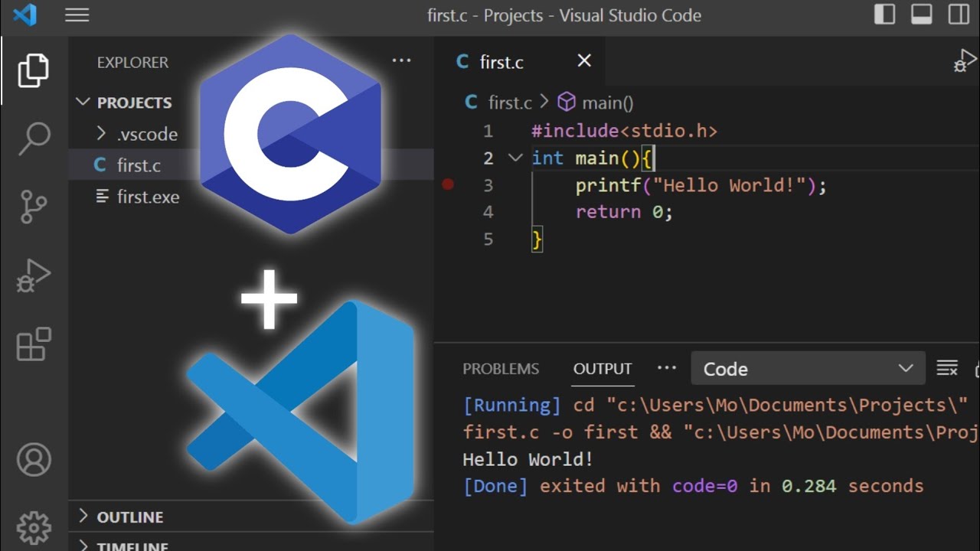
Task: Click line number 4 in the gutter
Action: (x=488, y=212)
